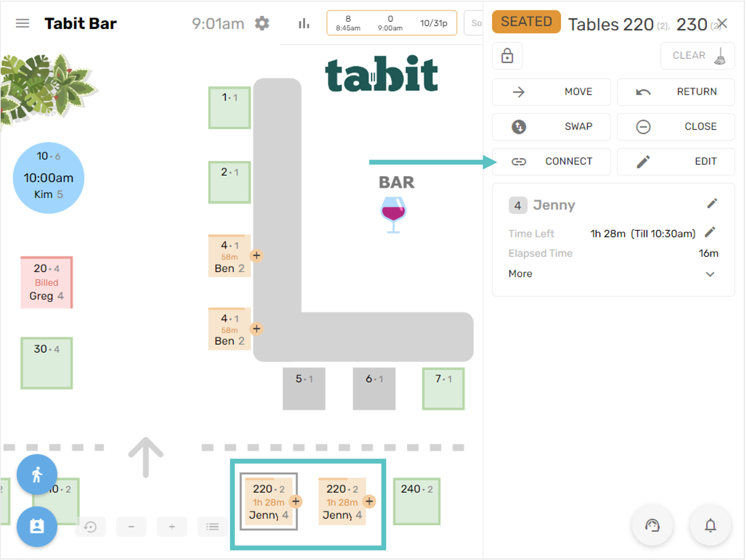Open the list view of the floor
The image size is (746, 560).
point(212,527)
